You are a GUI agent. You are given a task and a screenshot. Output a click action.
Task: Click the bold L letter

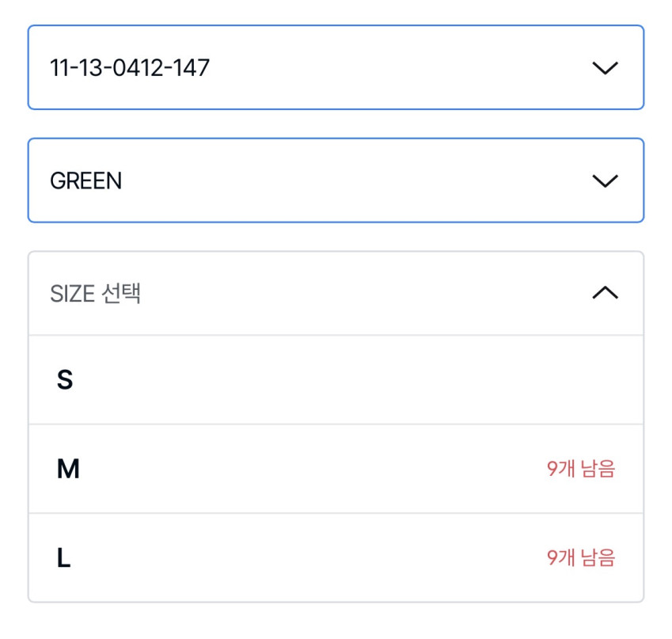[x=64, y=558]
